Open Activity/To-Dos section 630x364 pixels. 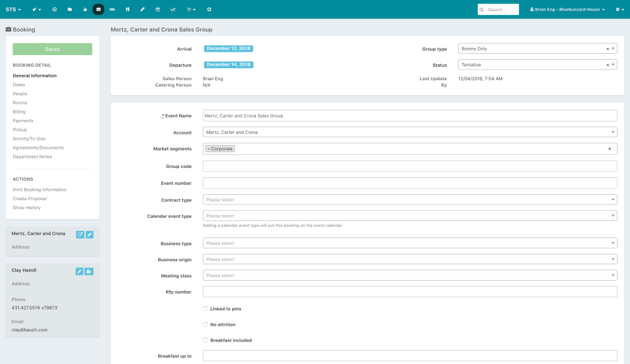(x=29, y=138)
